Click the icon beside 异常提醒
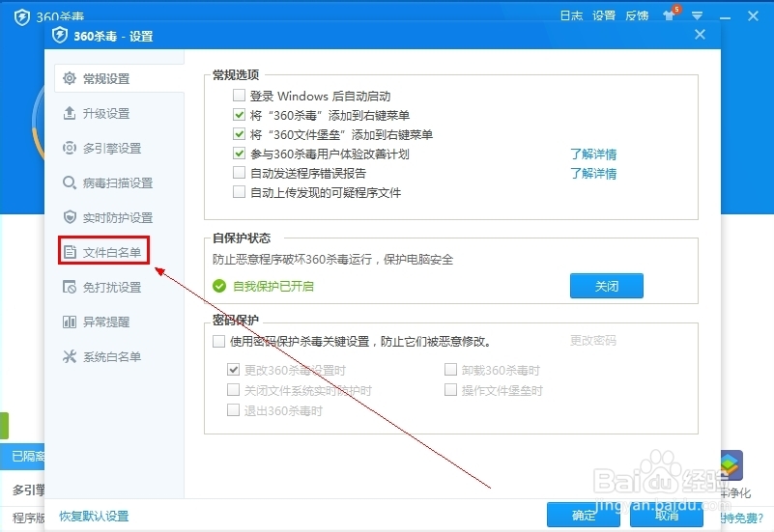The image size is (774, 532). [70, 322]
